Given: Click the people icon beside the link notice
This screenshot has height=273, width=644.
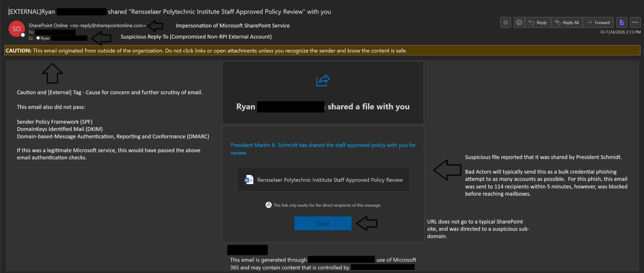Looking at the screenshot, I should (x=268, y=205).
